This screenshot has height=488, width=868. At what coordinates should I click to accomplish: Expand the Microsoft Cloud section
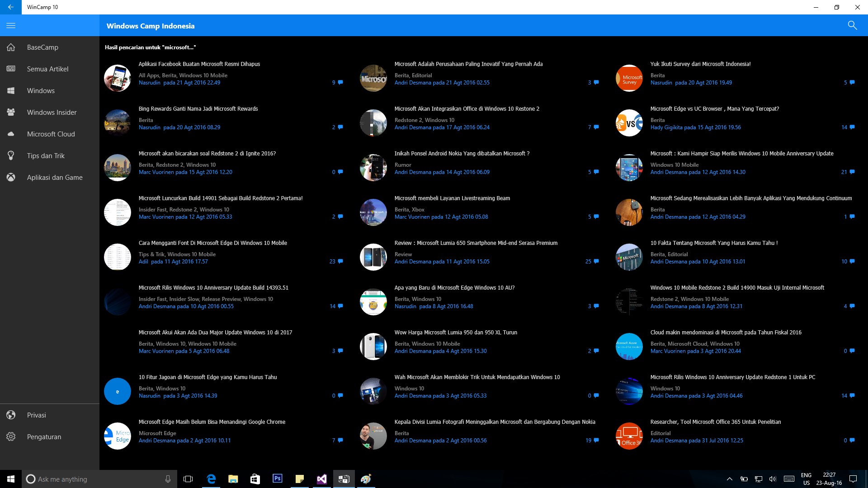click(x=51, y=134)
